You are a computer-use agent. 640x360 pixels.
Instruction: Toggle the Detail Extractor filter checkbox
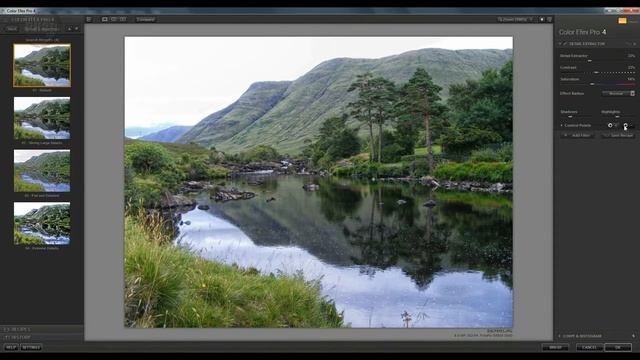pyautogui.click(x=565, y=44)
